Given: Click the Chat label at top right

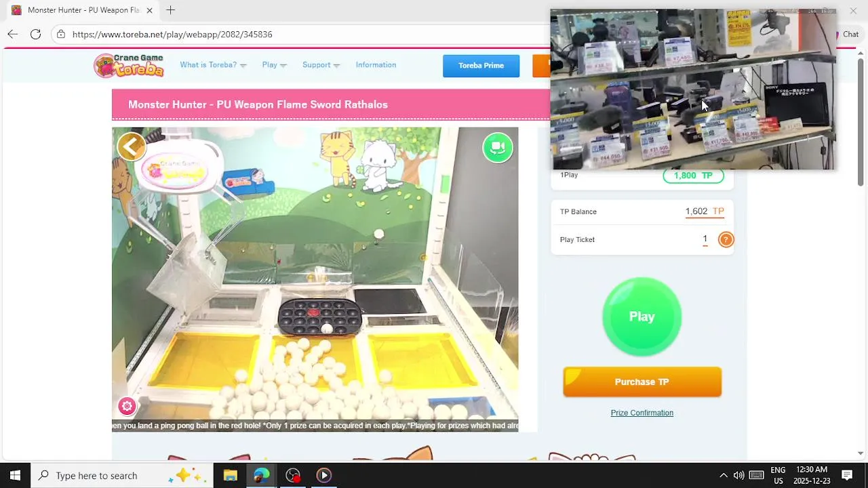Looking at the screenshot, I should 850,35.
